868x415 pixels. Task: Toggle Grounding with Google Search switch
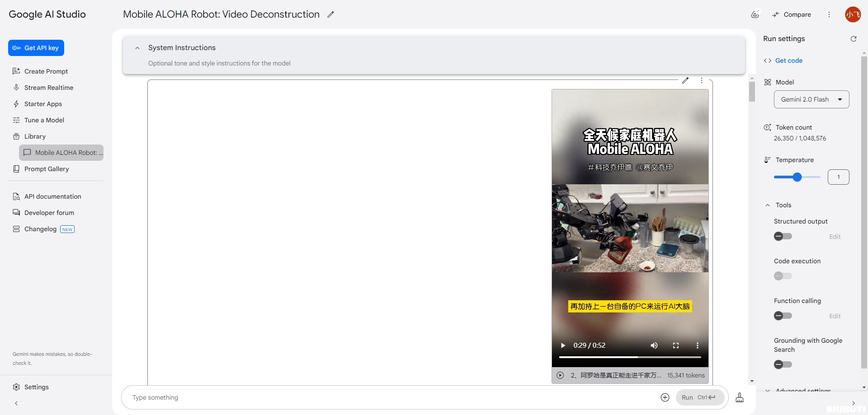click(783, 364)
